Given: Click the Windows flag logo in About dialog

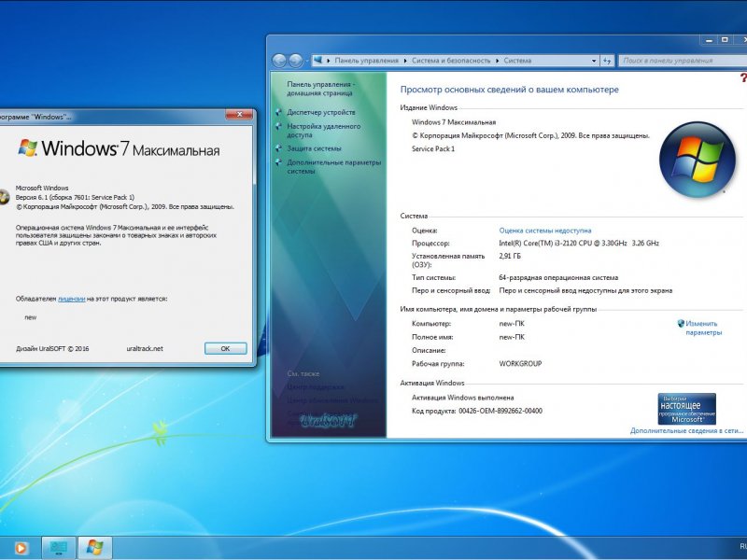Looking at the screenshot, I should click(x=28, y=147).
